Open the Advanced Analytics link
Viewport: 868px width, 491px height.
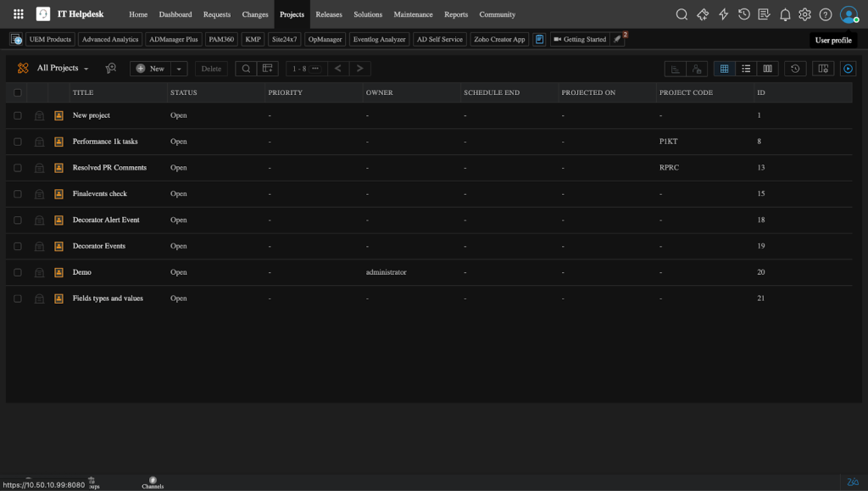coord(110,39)
